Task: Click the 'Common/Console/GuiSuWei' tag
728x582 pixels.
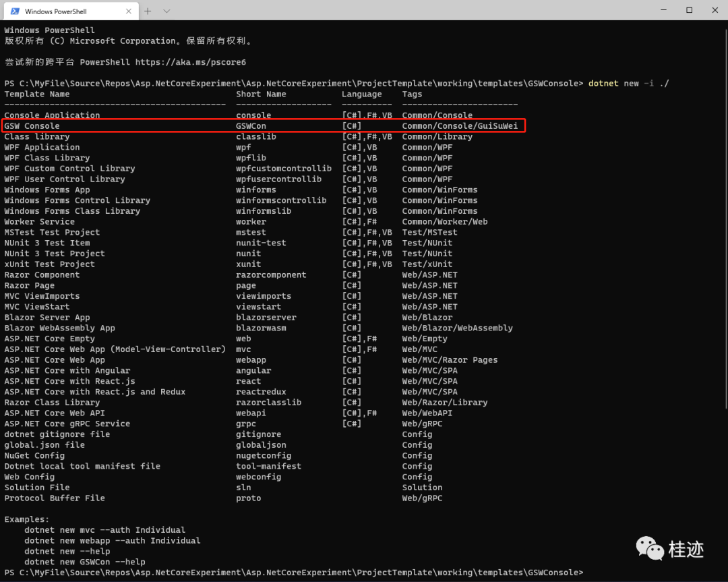Action: (460, 126)
